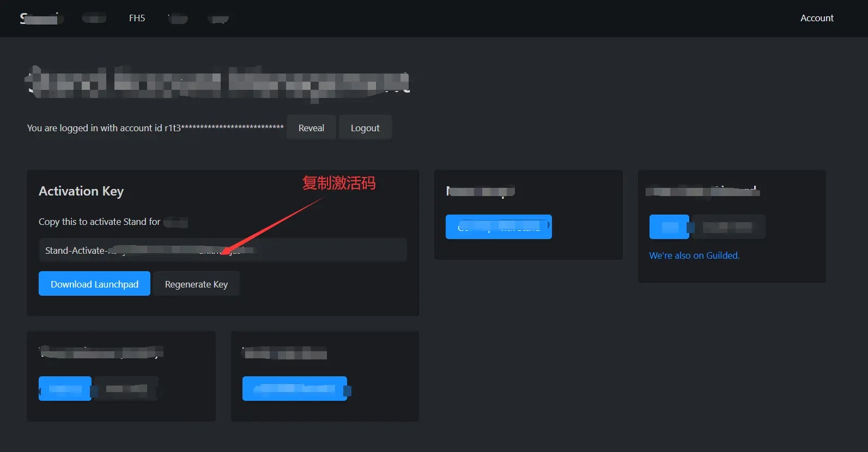Click the wide blue button under Regenerate Key card

(x=294, y=389)
